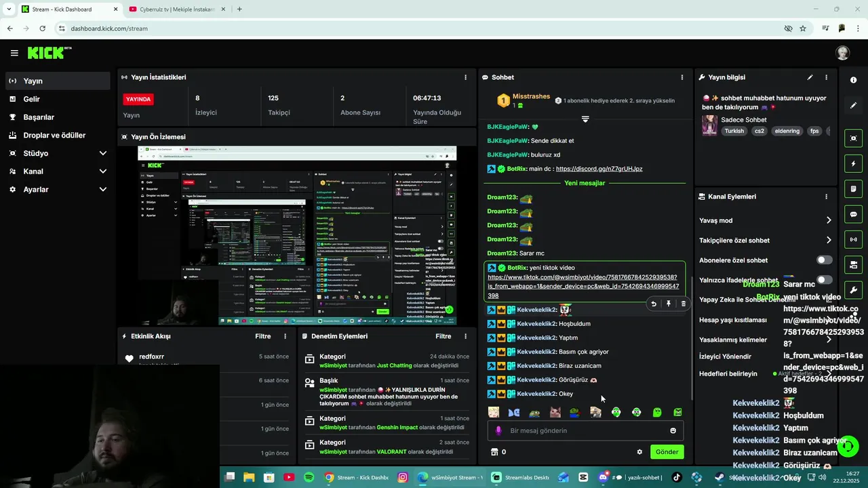Screen dimensions: 868x488
Task: Open Takipçilere özel sohbet options arrow
Action: (828, 240)
